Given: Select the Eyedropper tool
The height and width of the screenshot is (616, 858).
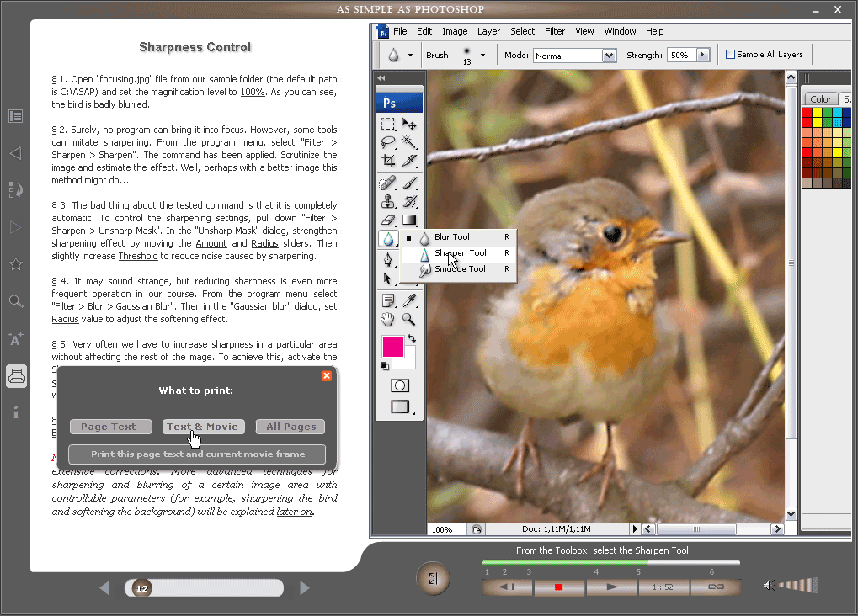Looking at the screenshot, I should click(x=408, y=300).
